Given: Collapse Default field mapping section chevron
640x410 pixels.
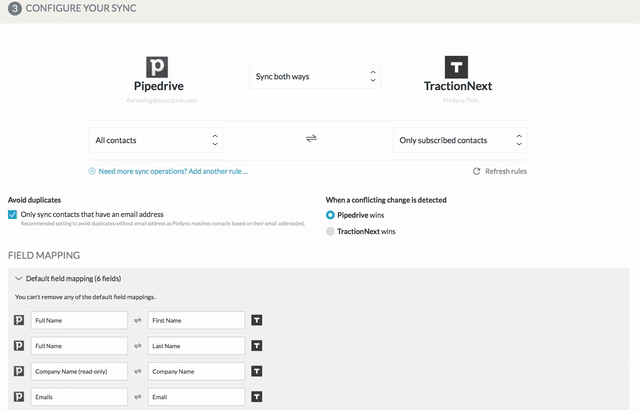Looking at the screenshot, I should pos(18,279).
